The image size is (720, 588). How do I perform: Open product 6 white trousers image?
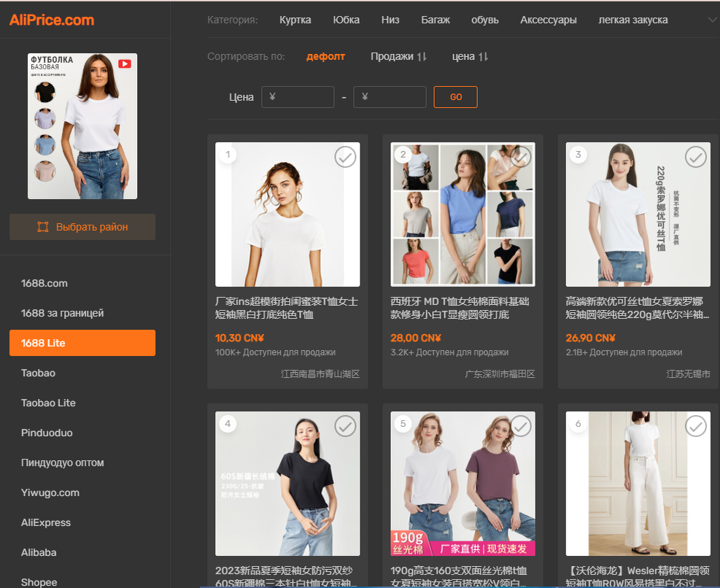tap(638, 484)
